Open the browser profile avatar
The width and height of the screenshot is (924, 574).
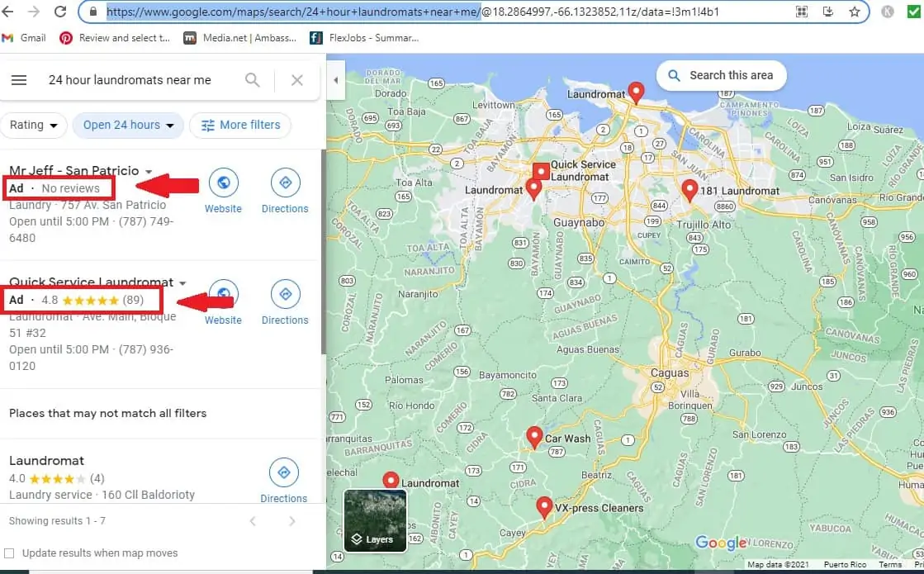pos(888,12)
